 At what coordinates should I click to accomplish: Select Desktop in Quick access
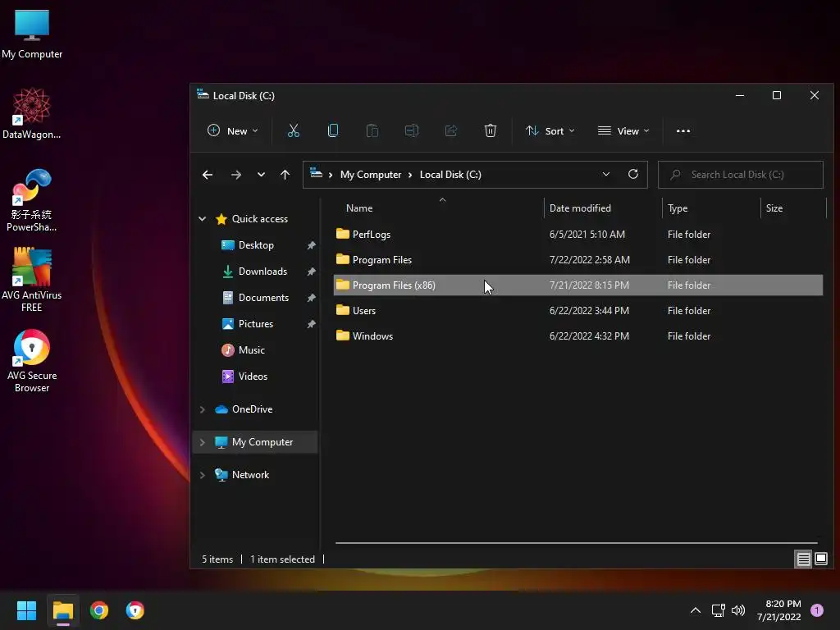click(256, 244)
